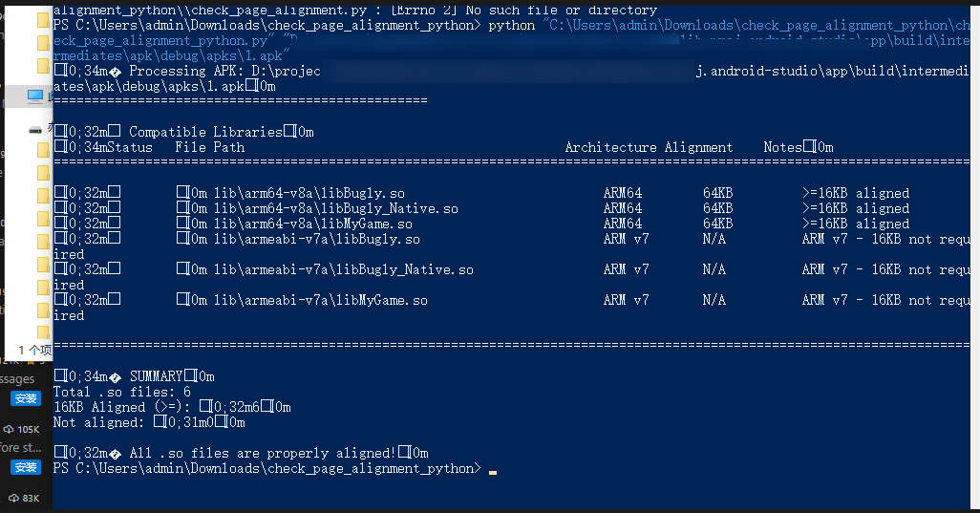Click the arm64-v8a libBugly.so file path

(x=309, y=193)
